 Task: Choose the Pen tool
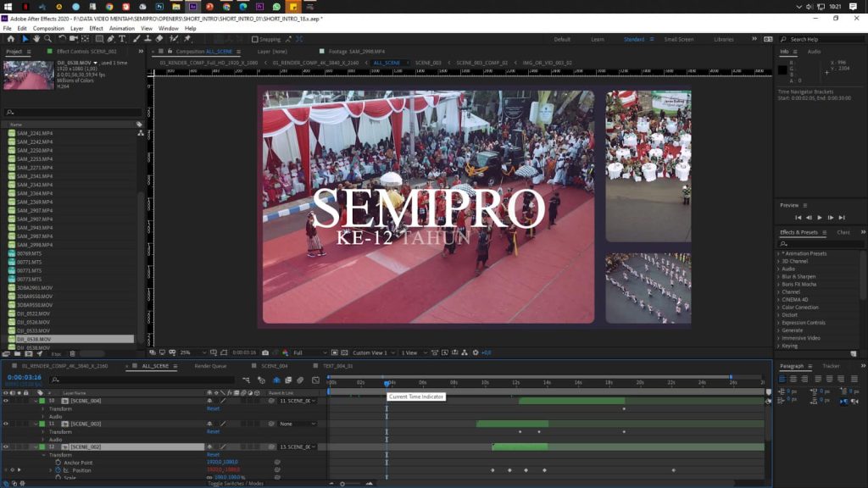(111, 39)
